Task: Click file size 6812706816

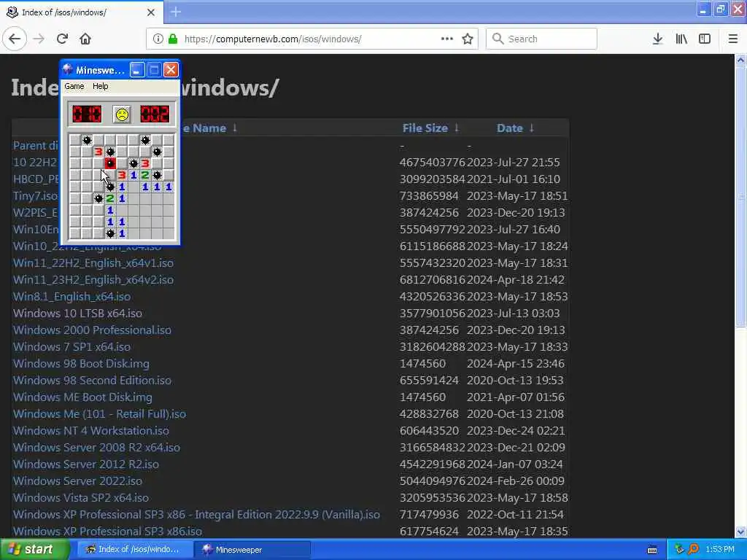Action: 432,279
